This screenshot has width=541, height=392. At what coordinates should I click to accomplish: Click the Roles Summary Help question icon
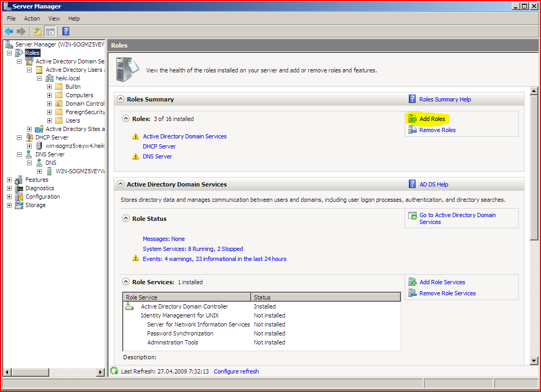pyautogui.click(x=412, y=99)
